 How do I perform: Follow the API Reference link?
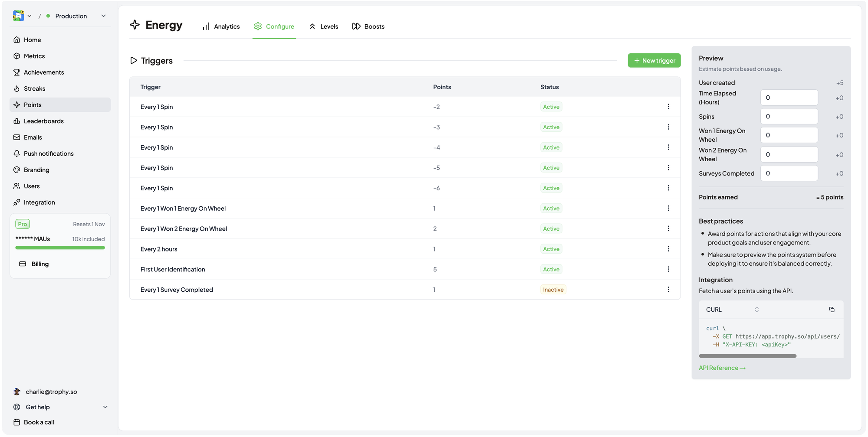pyautogui.click(x=722, y=368)
